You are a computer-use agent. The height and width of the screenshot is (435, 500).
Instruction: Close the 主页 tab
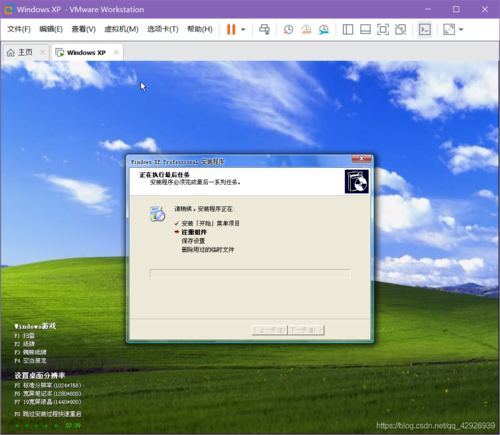pyautogui.click(x=42, y=52)
